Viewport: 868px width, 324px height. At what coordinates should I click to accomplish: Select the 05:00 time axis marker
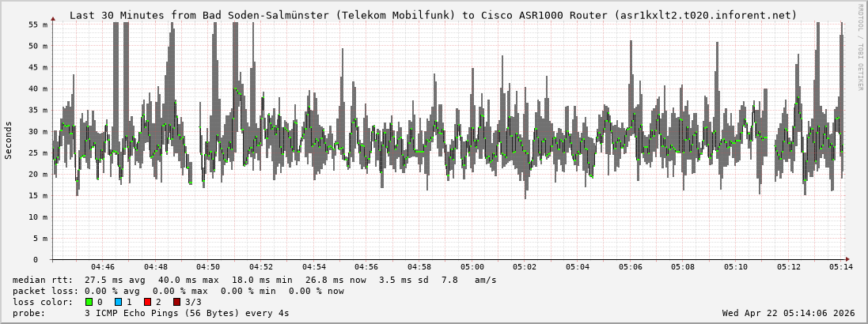pyautogui.click(x=472, y=267)
